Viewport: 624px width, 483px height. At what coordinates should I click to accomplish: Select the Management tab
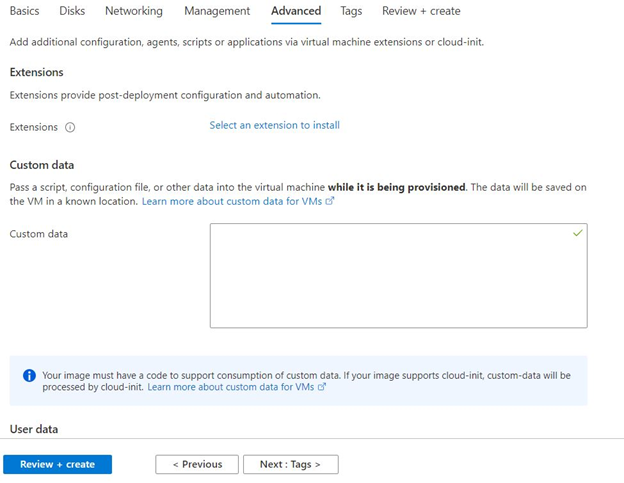pos(217,11)
